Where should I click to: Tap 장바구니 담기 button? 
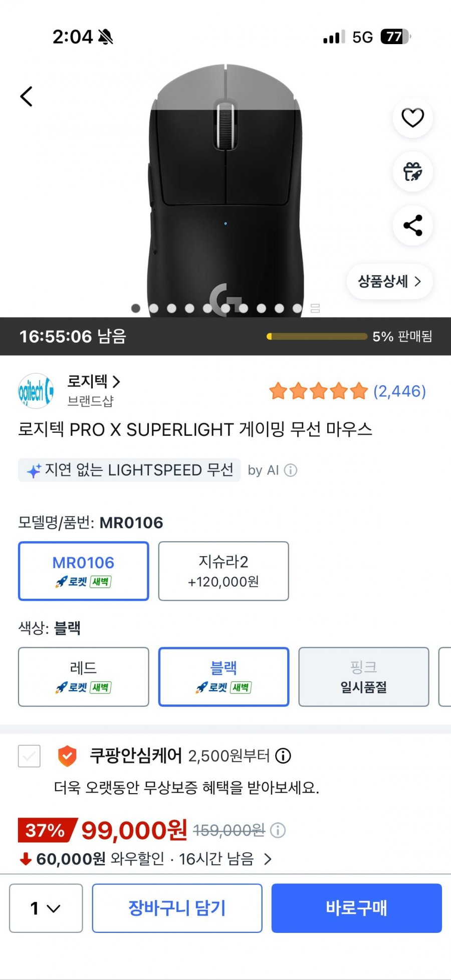click(177, 908)
